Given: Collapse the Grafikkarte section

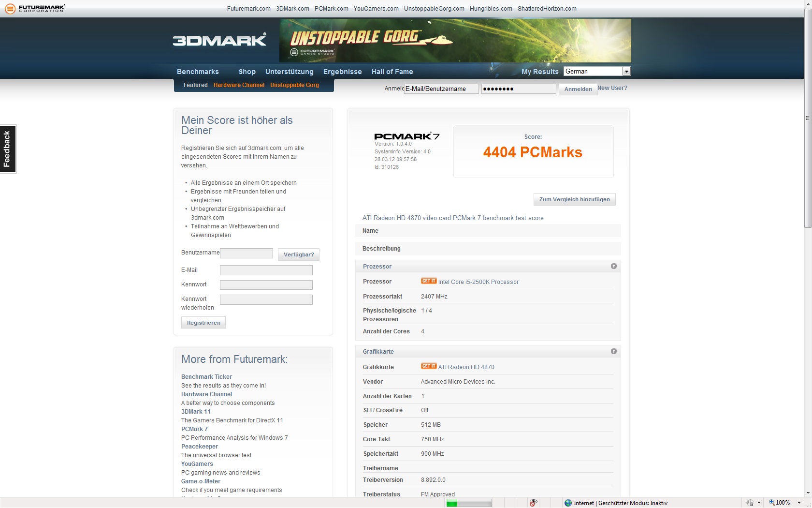Looking at the screenshot, I should (x=614, y=351).
